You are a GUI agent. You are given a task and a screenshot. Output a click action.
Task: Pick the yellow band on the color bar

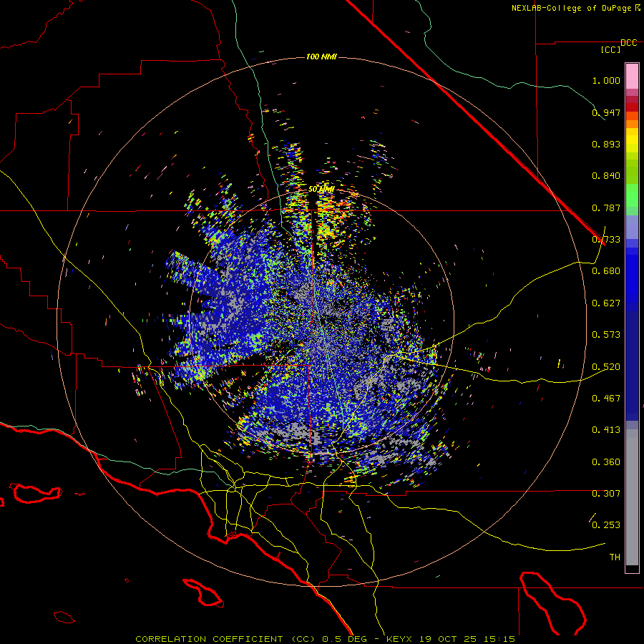tap(632, 140)
